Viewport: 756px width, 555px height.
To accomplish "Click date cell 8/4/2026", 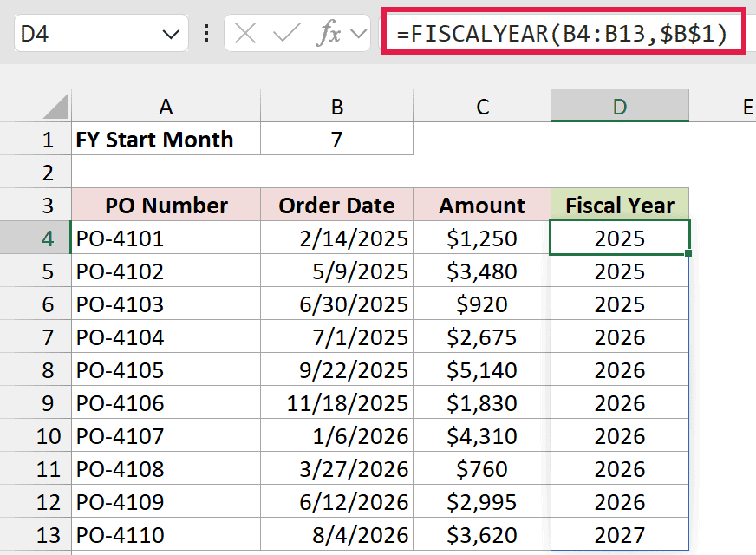I will pos(337,534).
